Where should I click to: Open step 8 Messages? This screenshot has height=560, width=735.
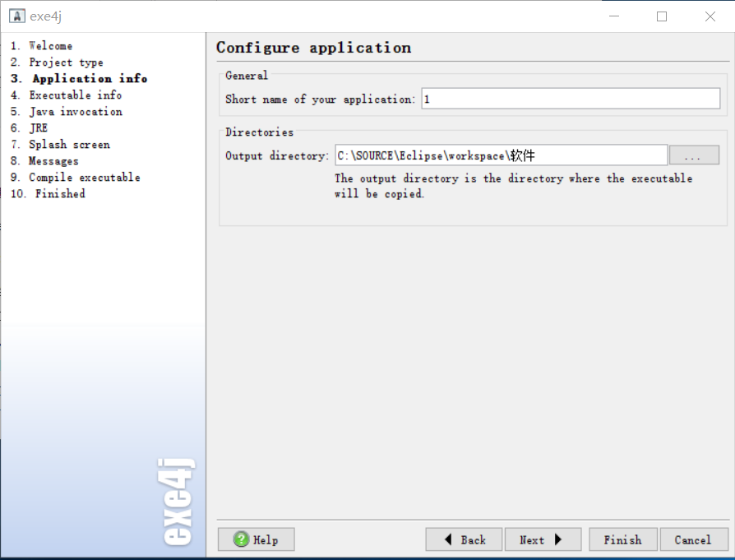point(44,161)
